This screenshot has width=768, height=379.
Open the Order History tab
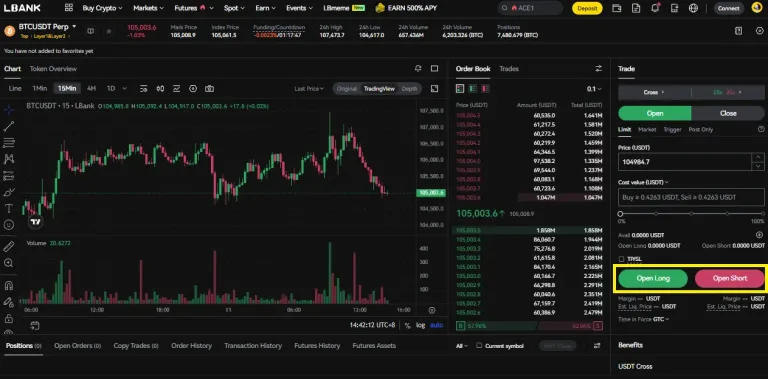coord(192,346)
